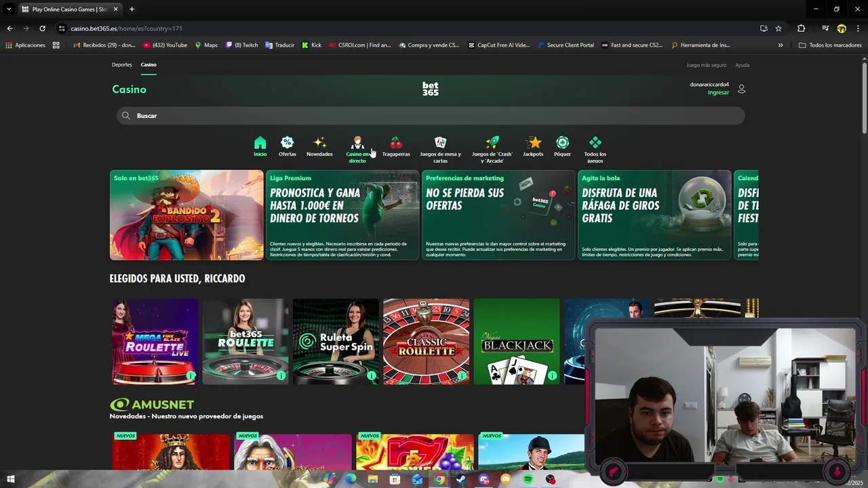The image size is (868, 488).
Task: Show info for Mega Fire Blaze Roulette
Action: pyautogui.click(x=191, y=375)
